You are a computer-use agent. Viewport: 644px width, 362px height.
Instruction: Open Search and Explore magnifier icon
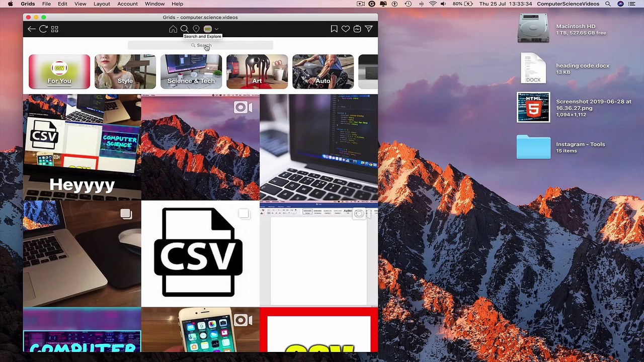coord(185,29)
